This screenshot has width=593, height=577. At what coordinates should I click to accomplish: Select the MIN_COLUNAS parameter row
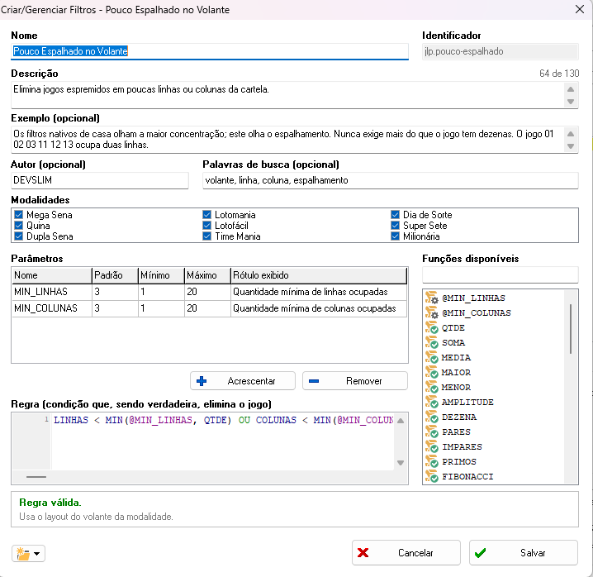[x=209, y=309]
